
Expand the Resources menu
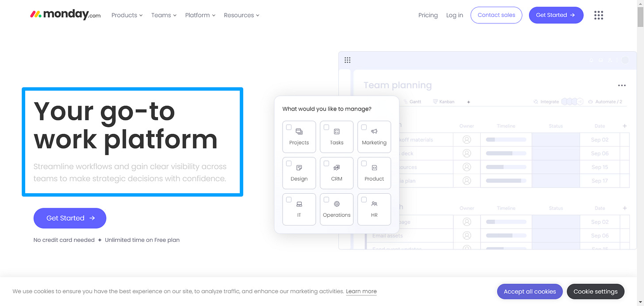tap(241, 15)
